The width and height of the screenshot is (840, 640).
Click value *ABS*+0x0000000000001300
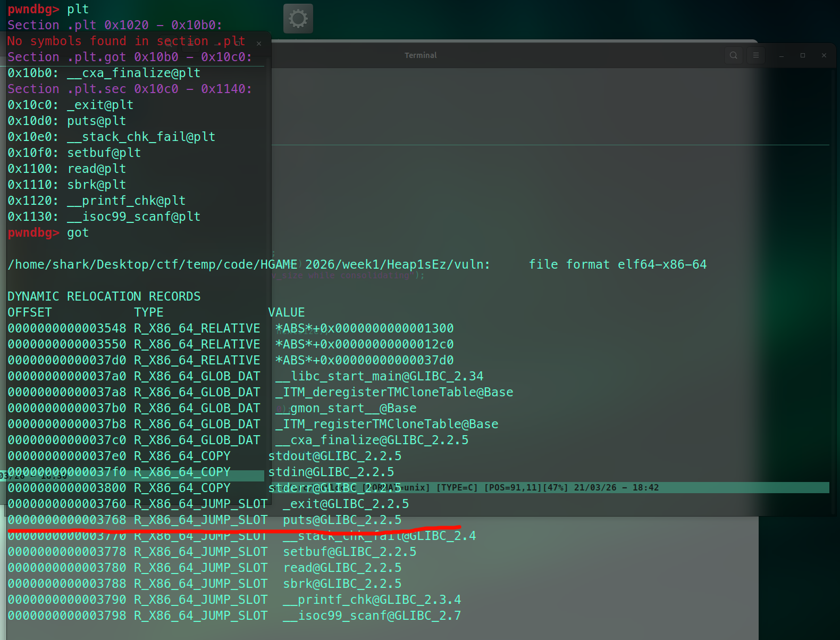[364, 328]
